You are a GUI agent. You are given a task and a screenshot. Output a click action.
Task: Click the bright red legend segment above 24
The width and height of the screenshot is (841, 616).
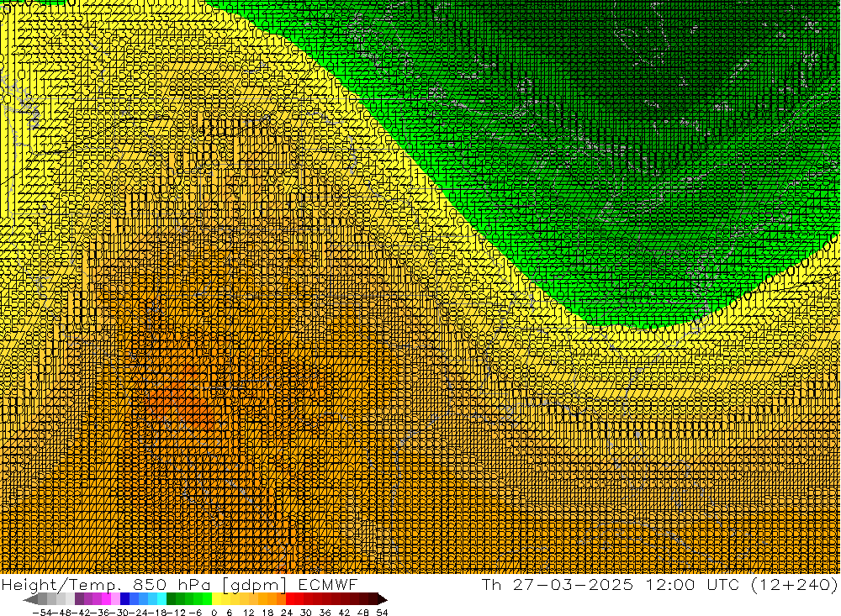pyautogui.click(x=290, y=599)
